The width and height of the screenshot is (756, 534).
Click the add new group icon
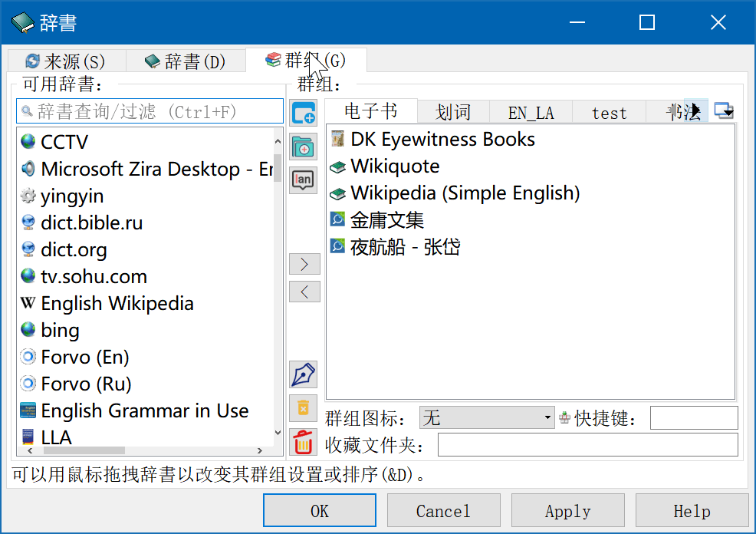point(304,113)
